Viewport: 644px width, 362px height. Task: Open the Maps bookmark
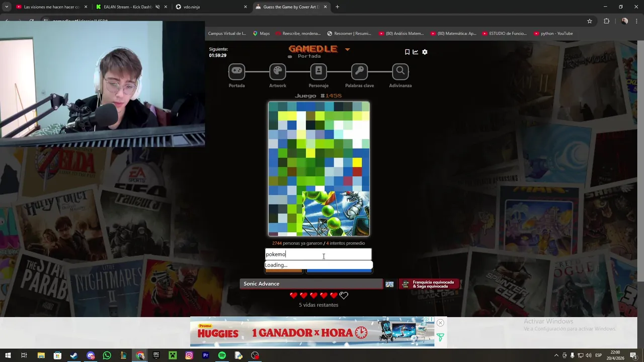pyautogui.click(x=261, y=34)
